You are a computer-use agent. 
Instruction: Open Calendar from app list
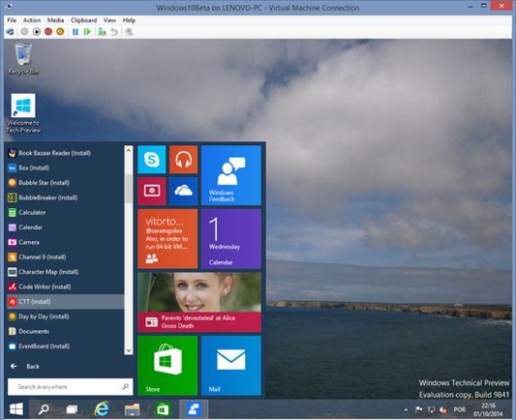click(x=66, y=228)
